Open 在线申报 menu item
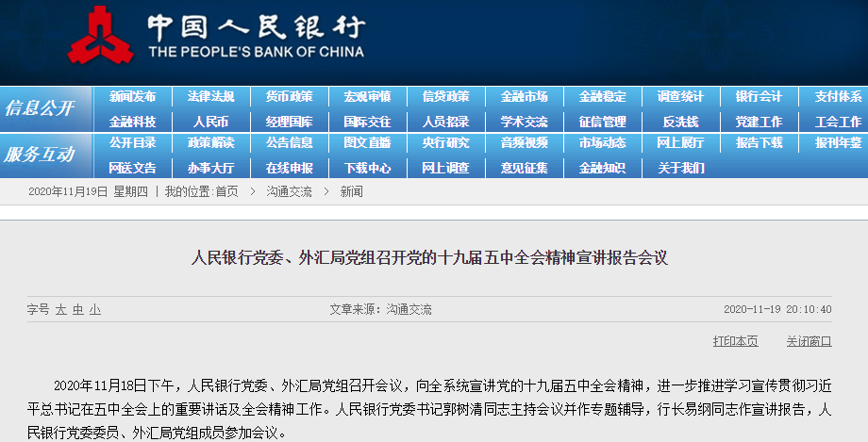The height and width of the screenshot is (442, 868). click(289, 168)
